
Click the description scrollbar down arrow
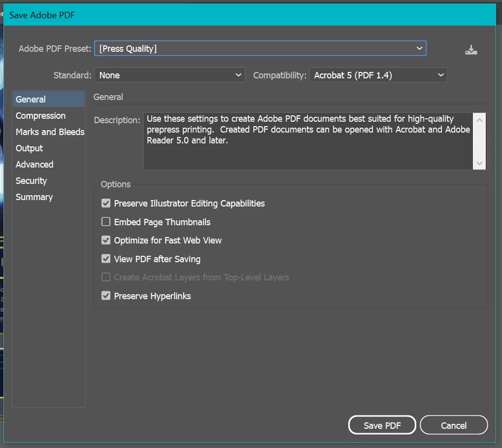[479, 163]
